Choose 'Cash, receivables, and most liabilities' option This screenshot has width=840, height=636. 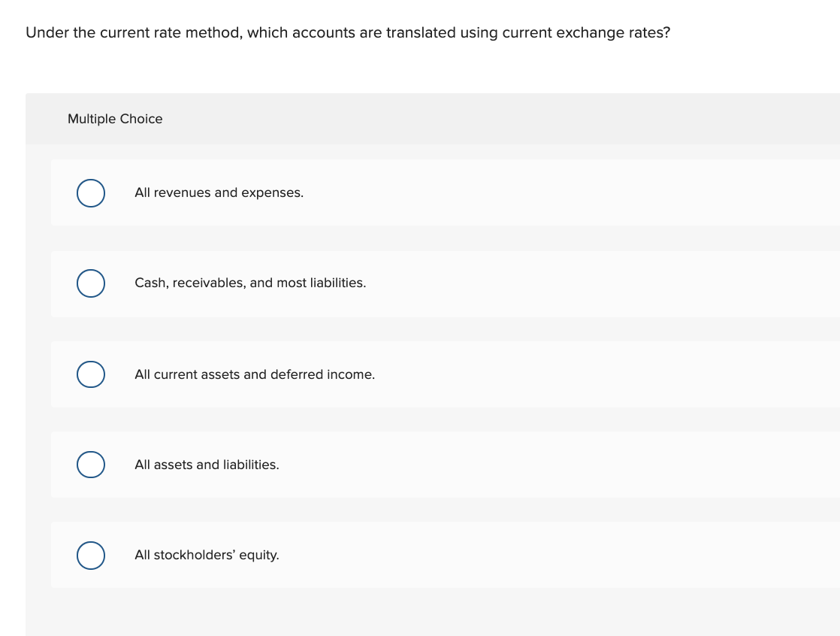tap(90, 283)
